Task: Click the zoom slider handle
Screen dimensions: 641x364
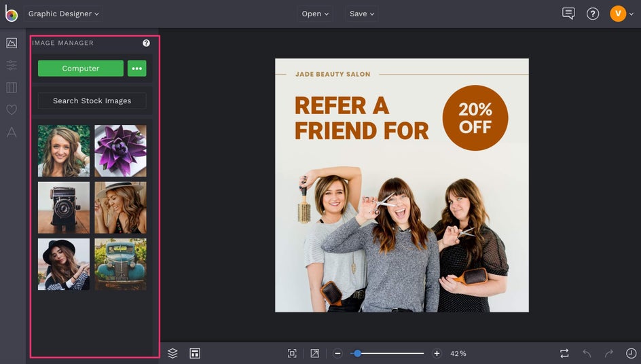Action: (x=357, y=353)
